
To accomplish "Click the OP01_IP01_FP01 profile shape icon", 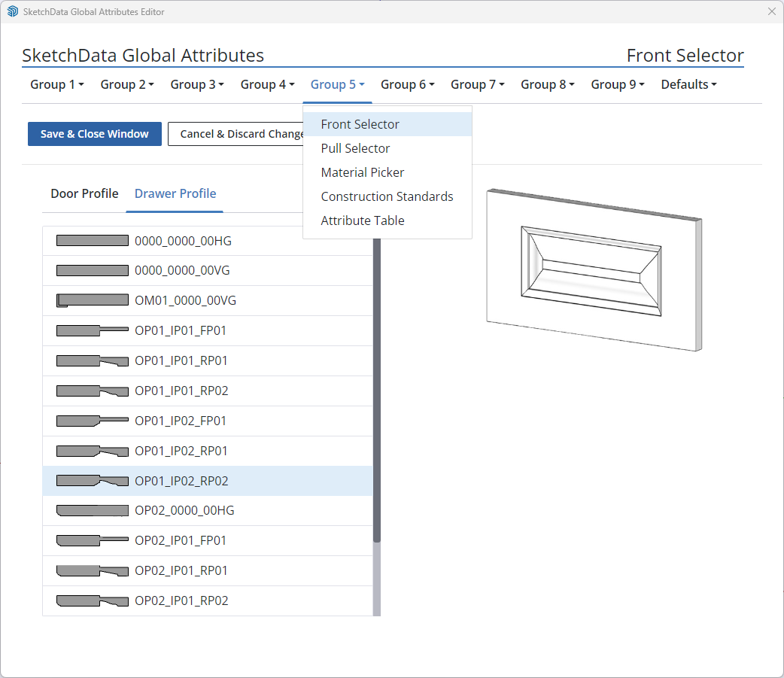I will pos(92,330).
